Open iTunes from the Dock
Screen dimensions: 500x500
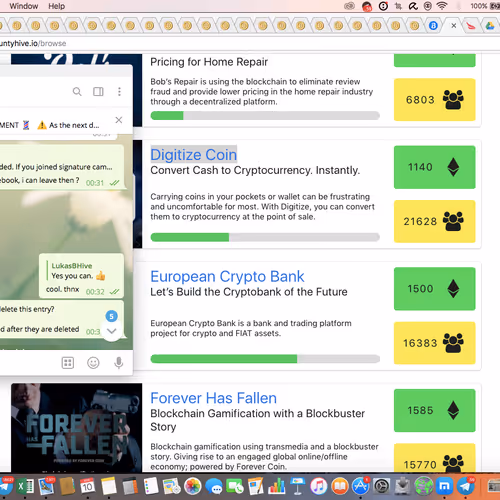click(319, 487)
